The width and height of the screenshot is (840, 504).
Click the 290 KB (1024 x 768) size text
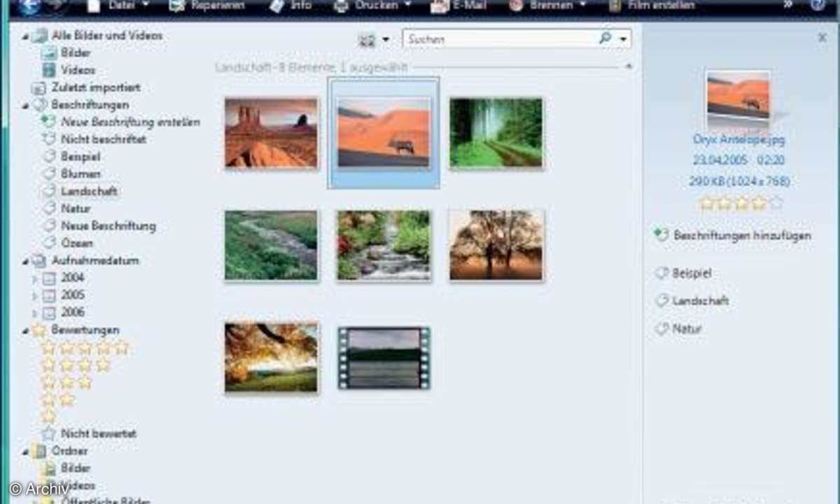click(x=739, y=181)
